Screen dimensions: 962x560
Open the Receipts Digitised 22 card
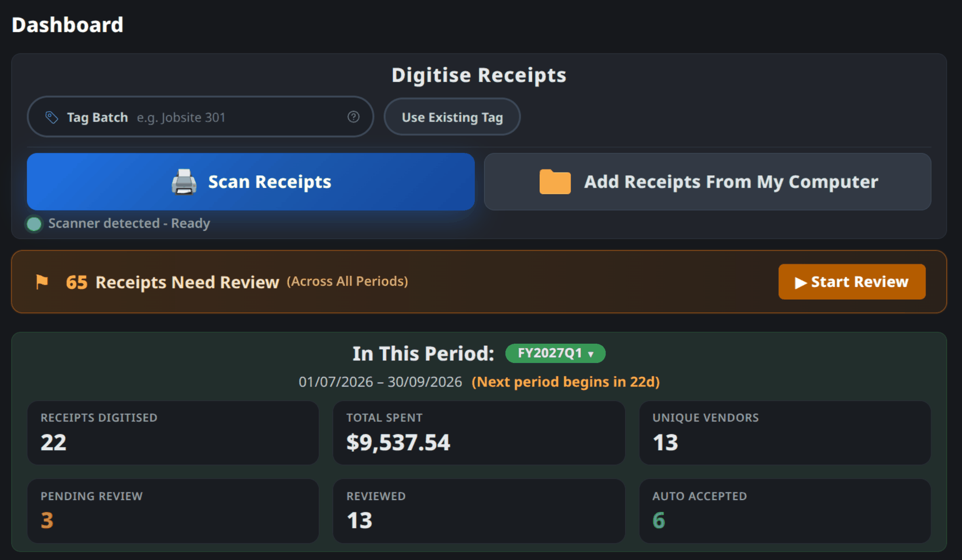[173, 433]
